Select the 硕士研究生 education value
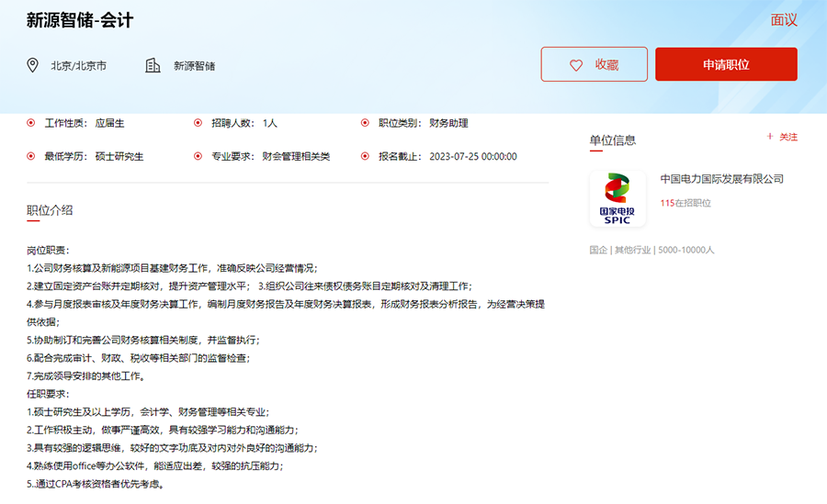The width and height of the screenshot is (827, 504). [x=119, y=157]
